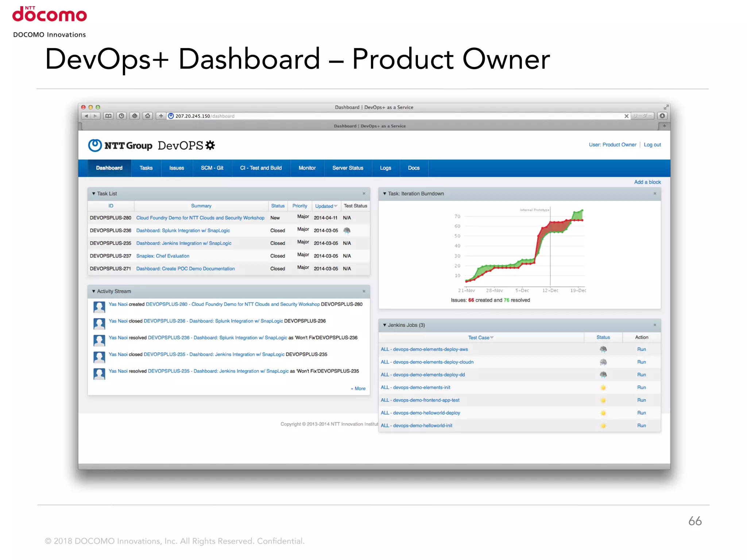Click the downloads icon at the toolbar's right end

tap(662, 116)
